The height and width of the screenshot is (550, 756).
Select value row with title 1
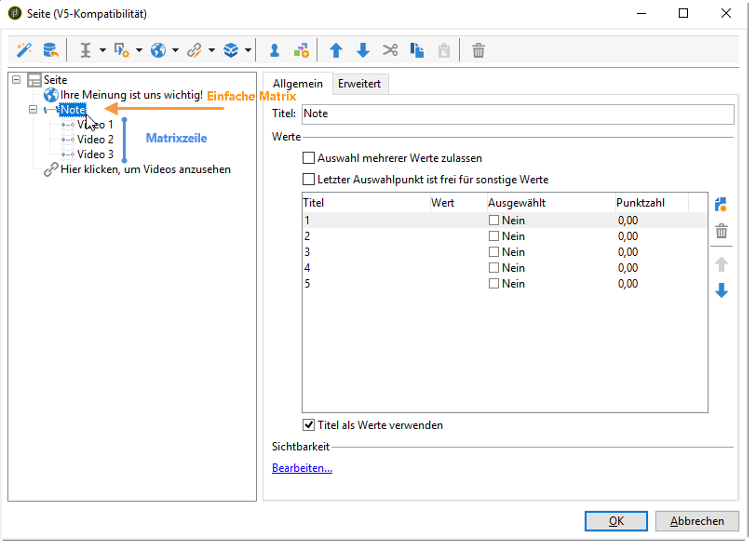point(505,221)
